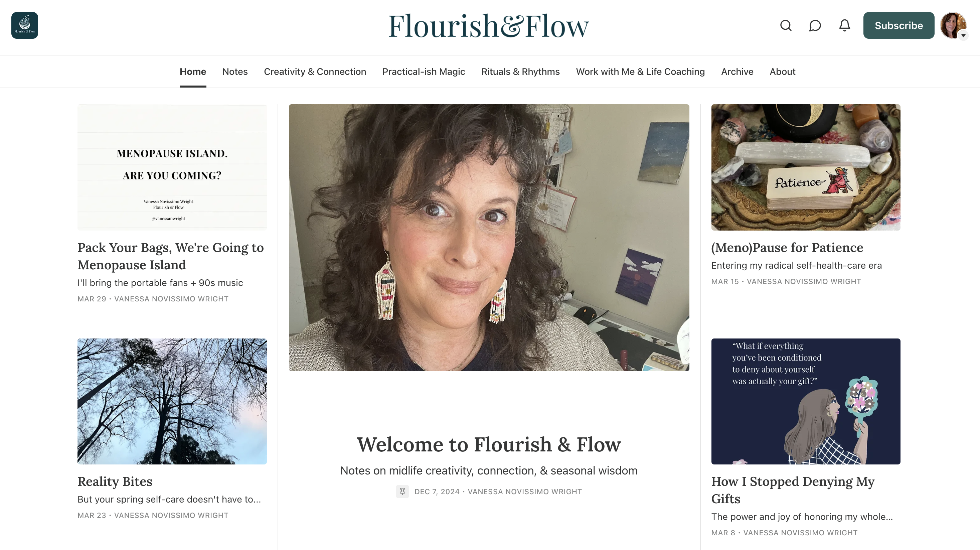The width and height of the screenshot is (980, 550).
Task: Select the Practical-ish Magic tab
Action: pos(424,72)
